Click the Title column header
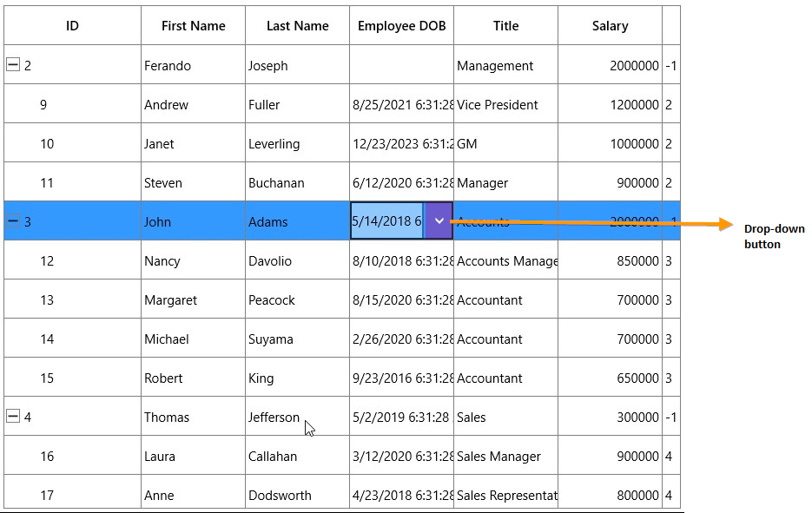The width and height of the screenshot is (812, 513). pyautogui.click(x=505, y=25)
